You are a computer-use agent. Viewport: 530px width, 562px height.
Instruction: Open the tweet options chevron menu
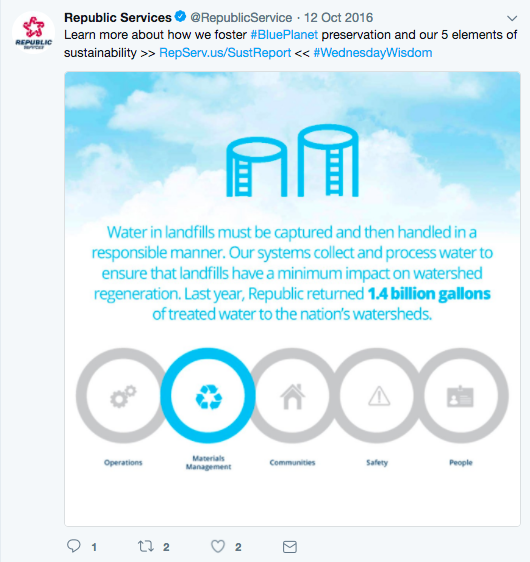tap(512, 18)
